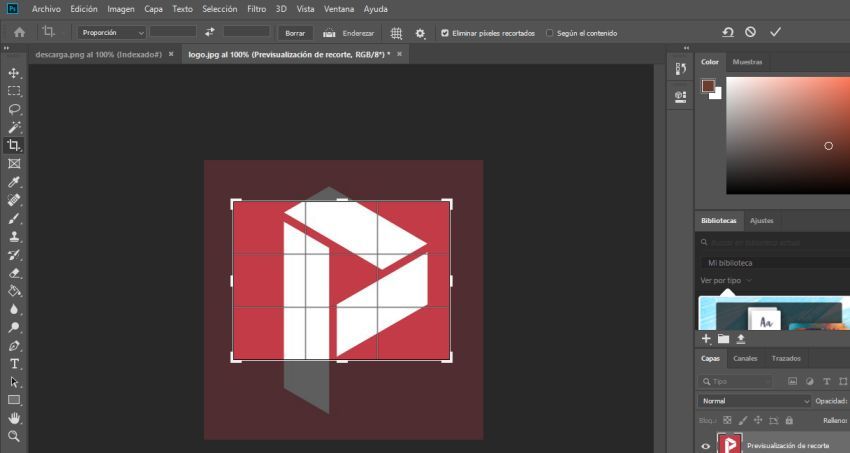The image size is (850, 453).
Task: Select the Zoom tool
Action: click(14, 436)
